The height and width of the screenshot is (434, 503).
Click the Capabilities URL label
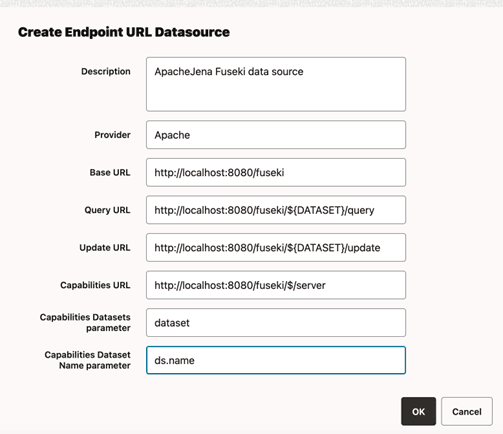click(95, 285)
